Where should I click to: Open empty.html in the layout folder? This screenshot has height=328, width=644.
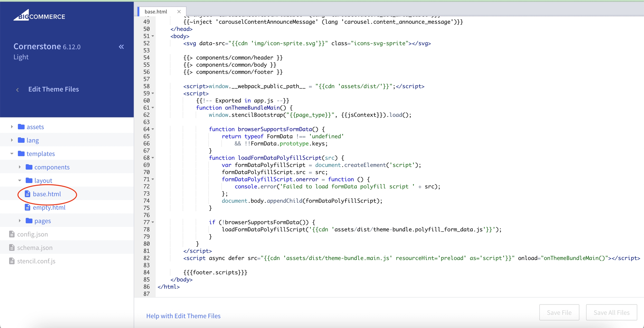[49, 207]
